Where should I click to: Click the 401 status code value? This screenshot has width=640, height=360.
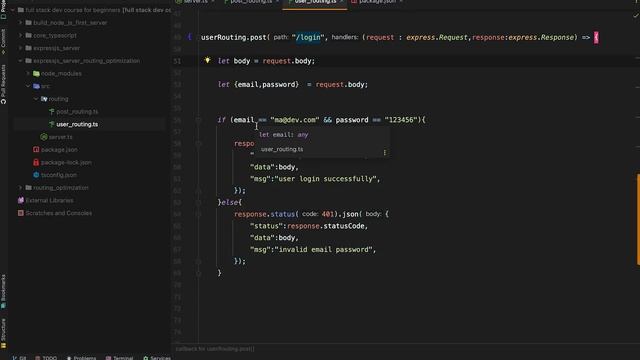pyautogui.click(x=327, y=214)
